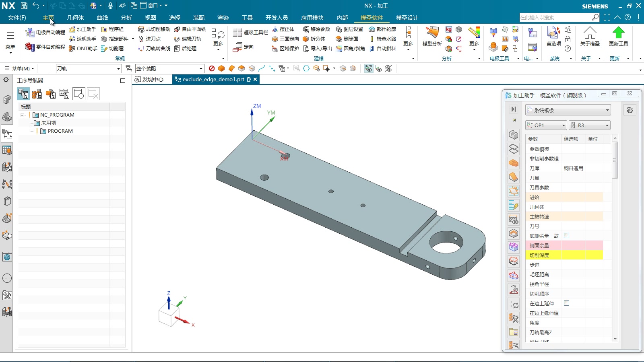This screenshot has width=644, height=362.
Task: Launch 后处理 post-processing
Action: pos(185,49)
